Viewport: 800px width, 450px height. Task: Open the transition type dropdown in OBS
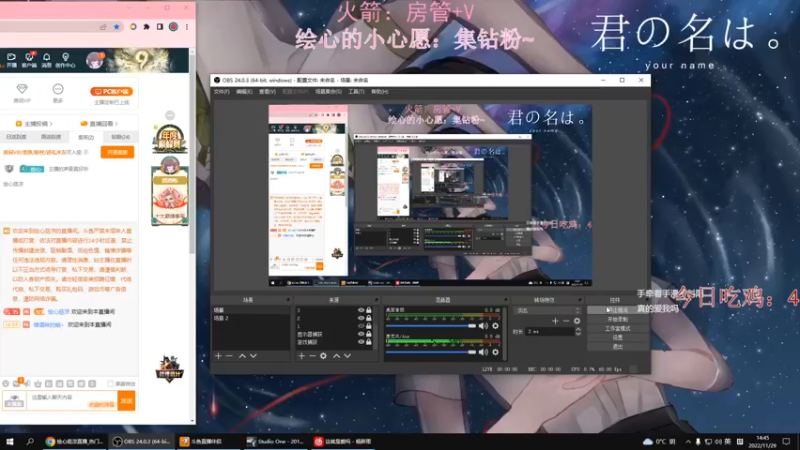coord(547,310)
